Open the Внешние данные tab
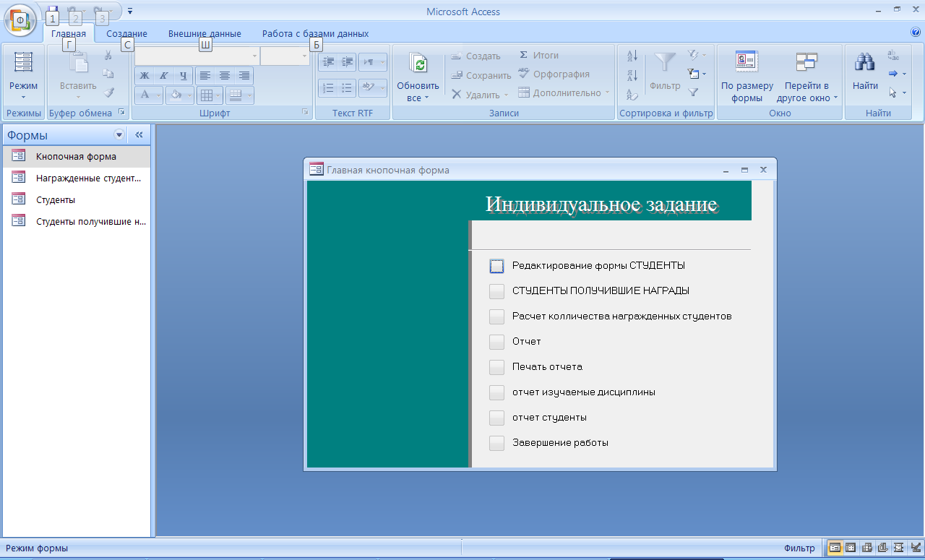 coord(205,34)
